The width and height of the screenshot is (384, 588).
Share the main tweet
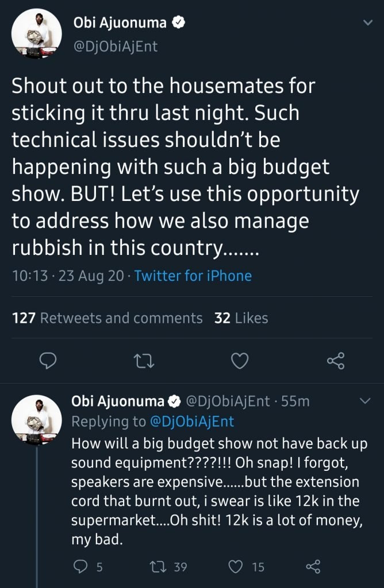[x=335, y=361]
